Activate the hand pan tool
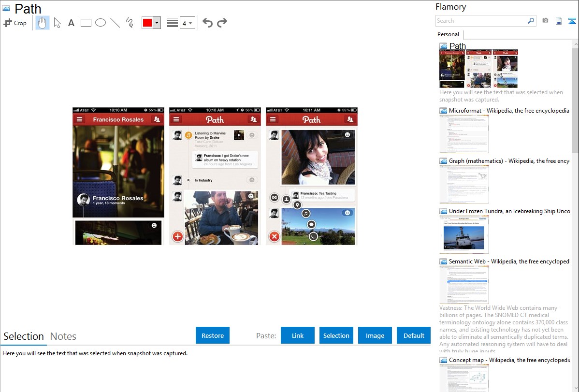 pos(43,23)
